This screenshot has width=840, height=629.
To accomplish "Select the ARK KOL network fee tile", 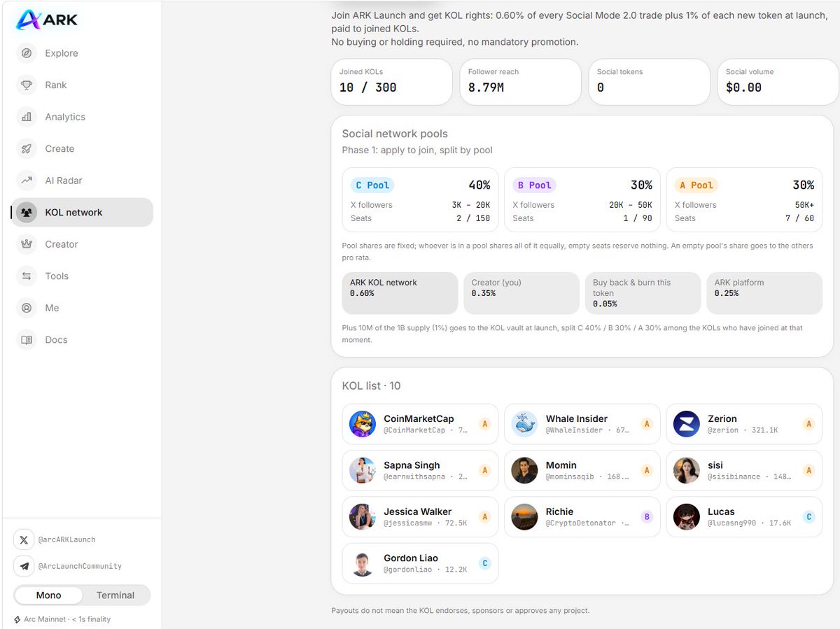I will pos(400,293).
